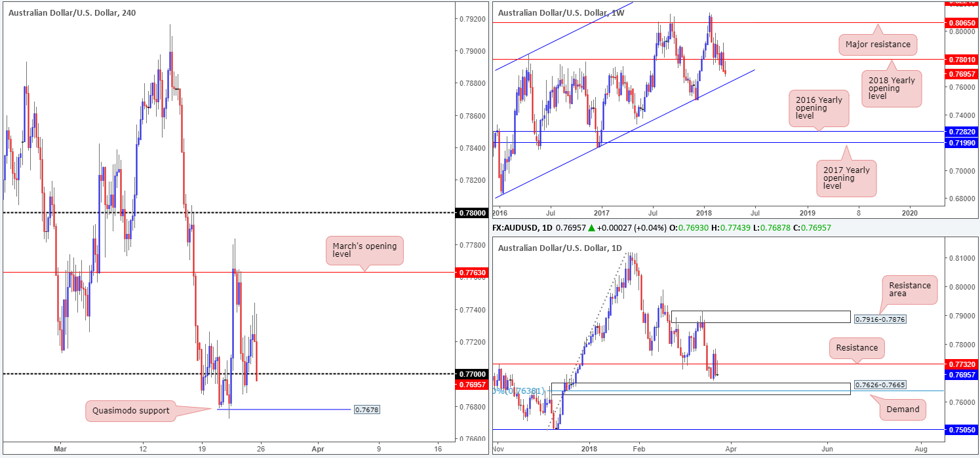Click the 0.79200 price axis value
This screenshot has width=980, height=458.
pos(472,19)
